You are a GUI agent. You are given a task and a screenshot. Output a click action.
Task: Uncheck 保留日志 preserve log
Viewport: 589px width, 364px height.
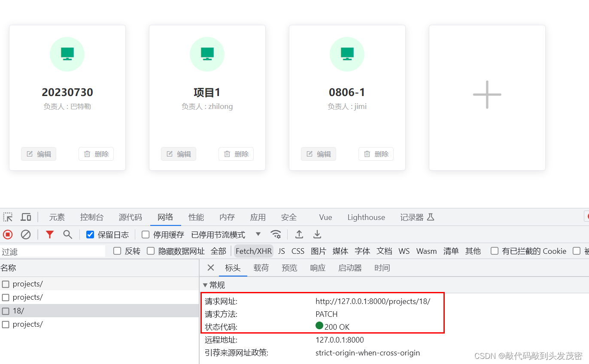[90, 235]
